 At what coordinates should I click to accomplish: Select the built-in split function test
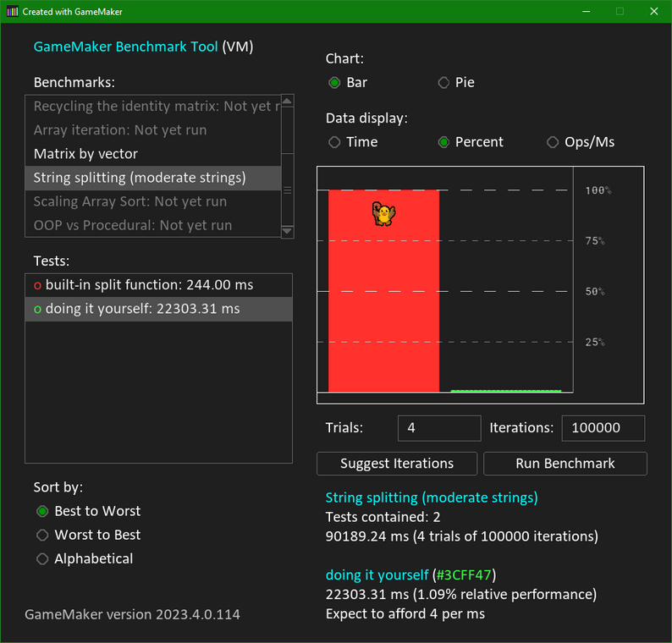(158, 285)
